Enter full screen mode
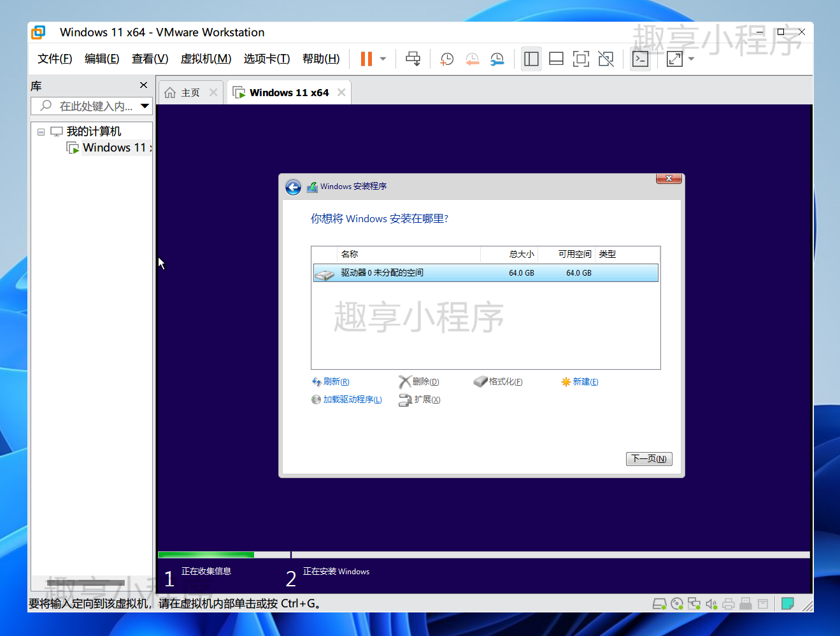The width and height of the screenshot is (840, 636). point(581,59)
